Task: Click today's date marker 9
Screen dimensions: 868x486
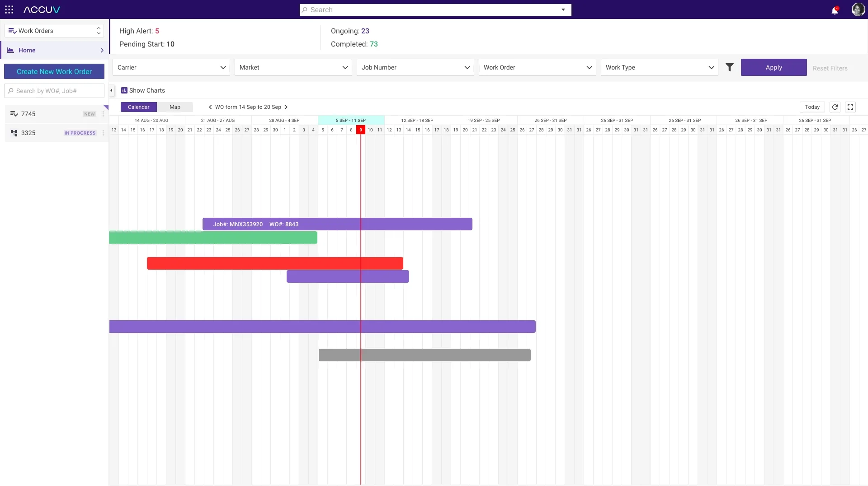Action: coord(361,130)
